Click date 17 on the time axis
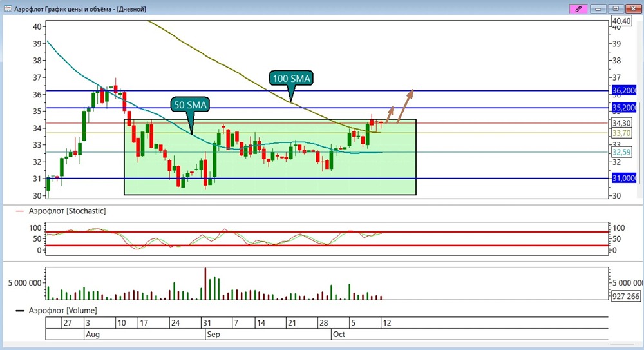 tap(144, 323)
